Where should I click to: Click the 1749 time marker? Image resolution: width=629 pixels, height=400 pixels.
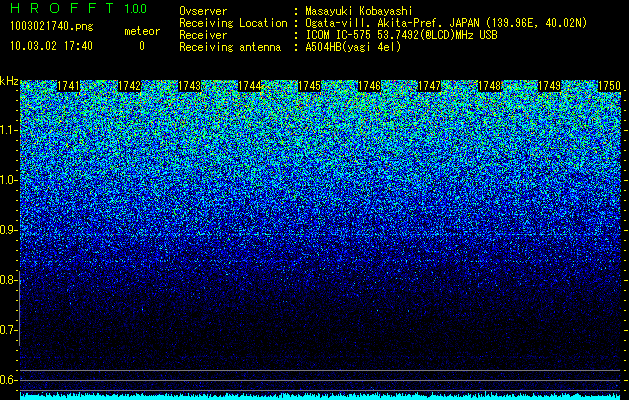(549, 86)
